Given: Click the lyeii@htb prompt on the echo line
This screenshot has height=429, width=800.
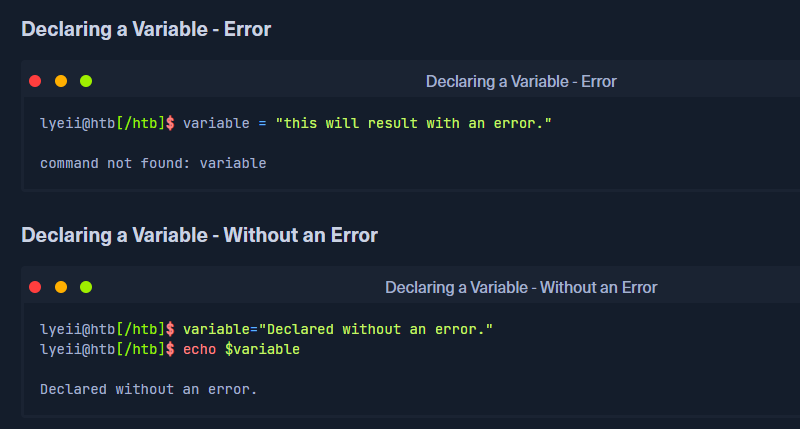Looking at the screenshot, I should pyautogui.click(x=77, y=349).
